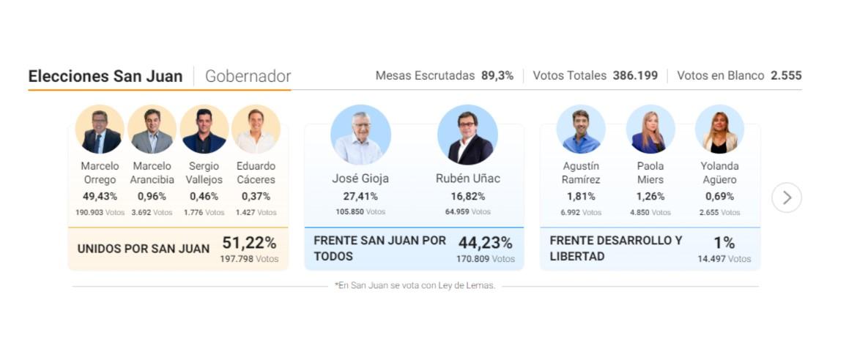The width and height of the screenshot is (868, 346).
Task: Select Agustín Ramírez's candidate photo
Action: pyautogui.click(x=581, y=129)
